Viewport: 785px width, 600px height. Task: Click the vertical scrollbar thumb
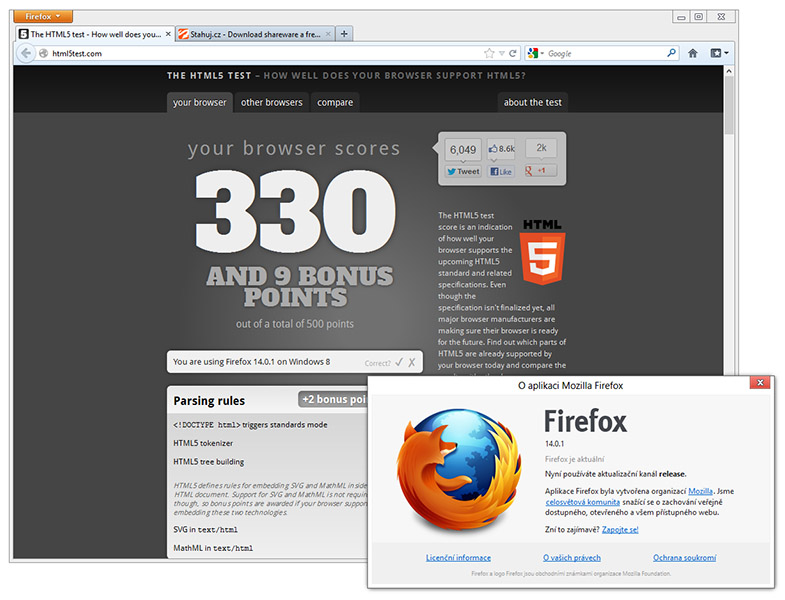point(729,105)
